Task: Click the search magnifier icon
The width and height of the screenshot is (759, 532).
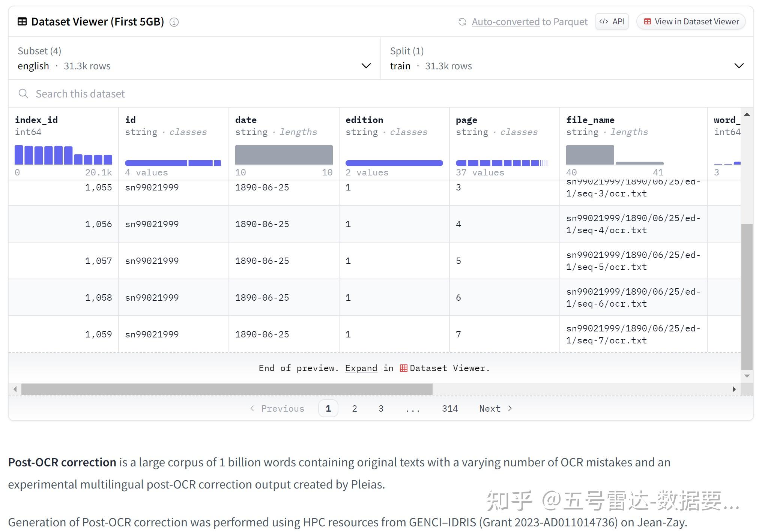Action: pyautogui.click(x=23, y=93)
